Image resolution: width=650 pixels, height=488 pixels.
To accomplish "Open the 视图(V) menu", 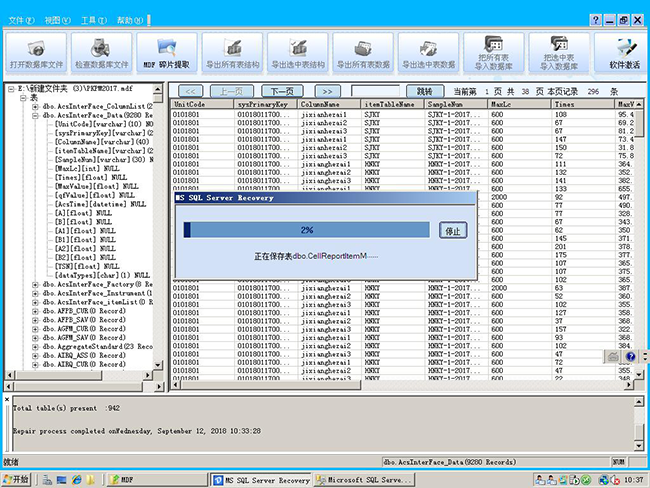I will coord(58,20).
